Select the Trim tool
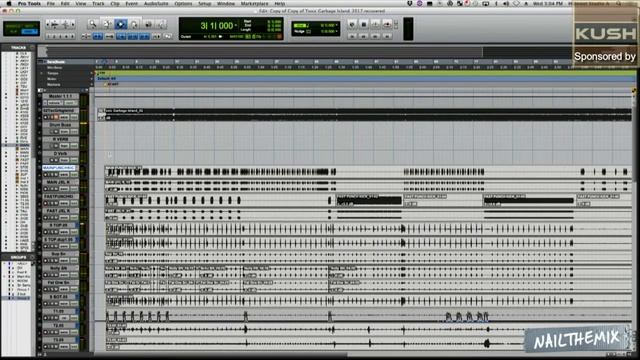The image size is (640, 360). [x=107, y=24]
